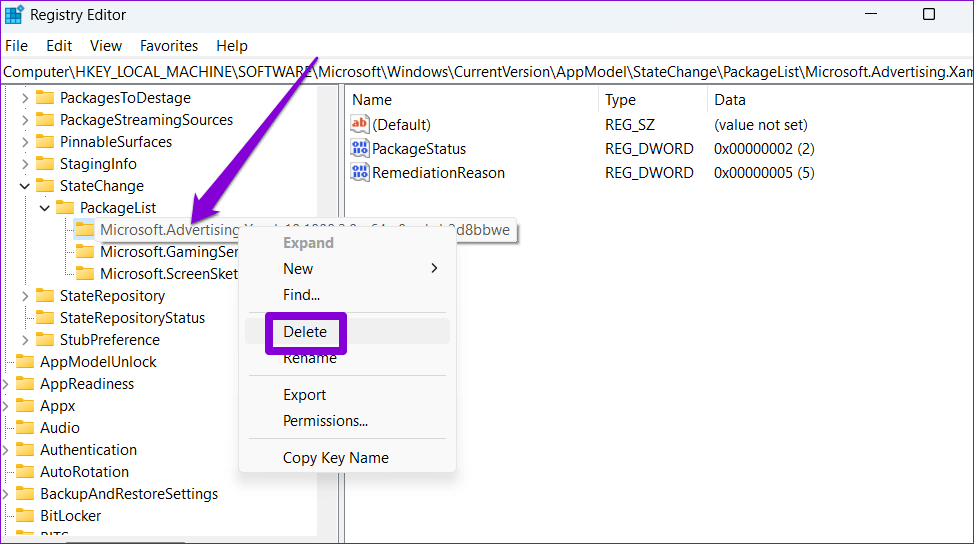Click the BackupAndRestoreSettings folder icon
Screen dimensions: 974x544
pyautogui.click(x=25, y=494)
